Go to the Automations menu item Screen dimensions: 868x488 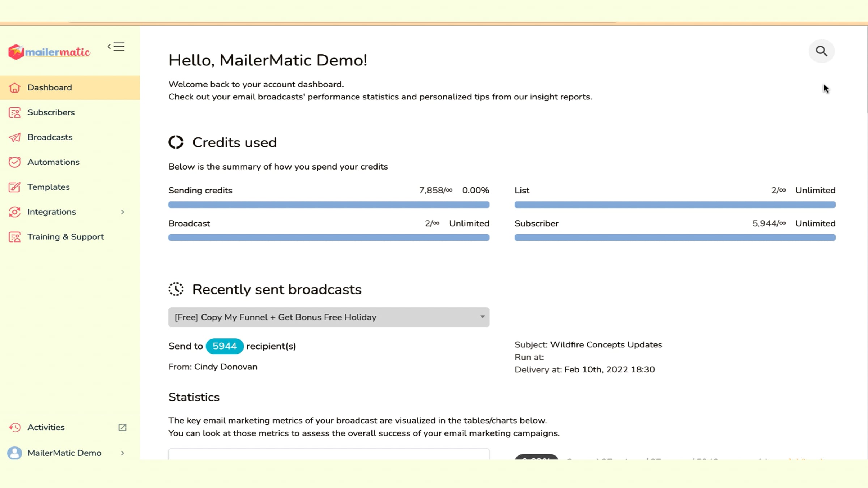click(53, 162)
